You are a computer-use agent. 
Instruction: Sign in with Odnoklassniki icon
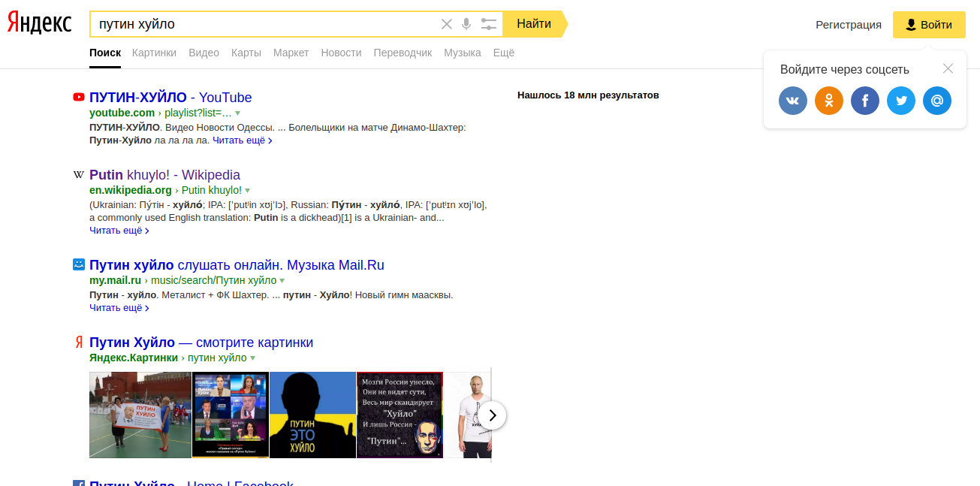click(829, 101)
